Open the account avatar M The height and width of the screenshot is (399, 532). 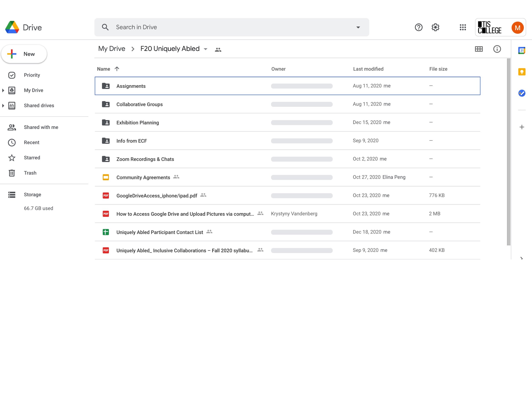coord(517,27)
